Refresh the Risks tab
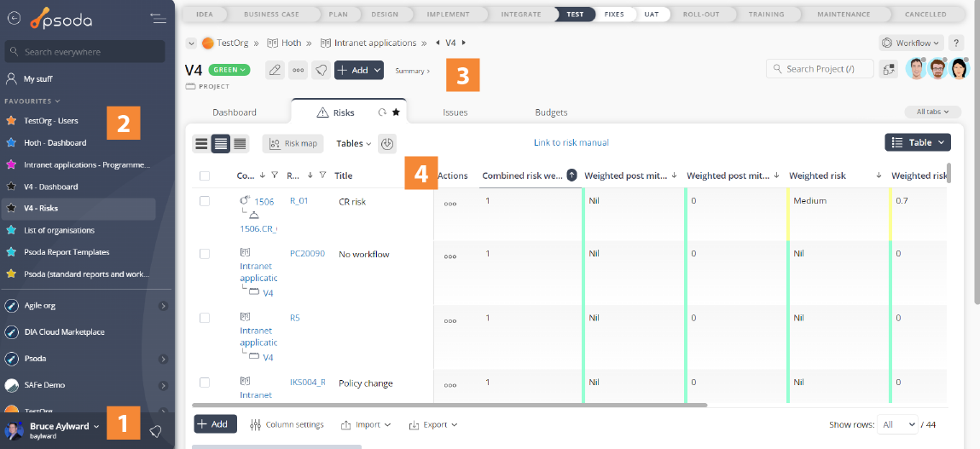 382,113
